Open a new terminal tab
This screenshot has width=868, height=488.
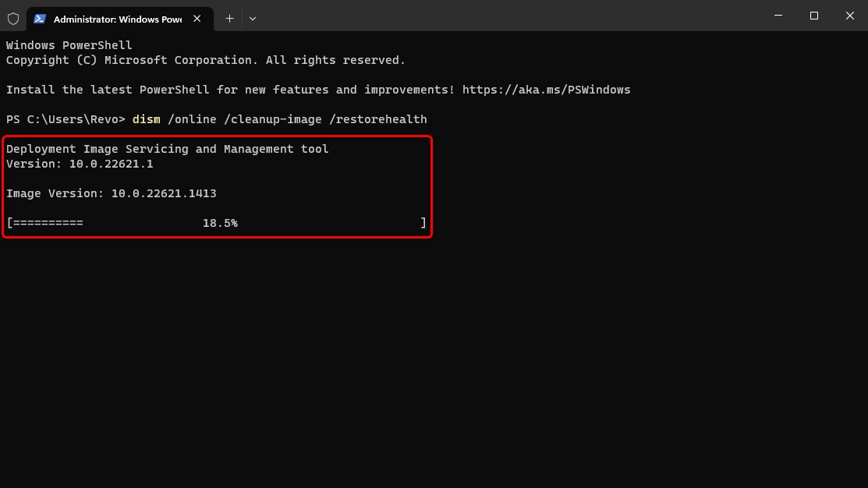[229, 19]
